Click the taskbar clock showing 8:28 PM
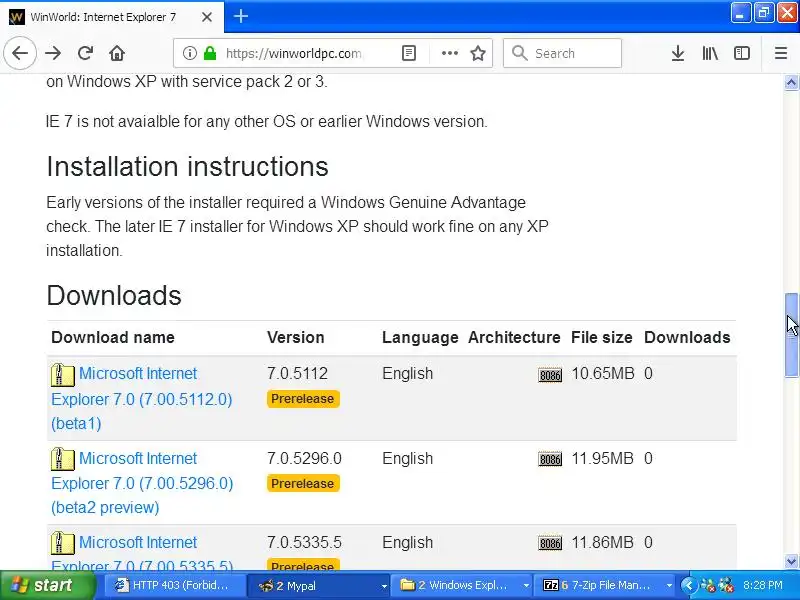Image resolution: width=800 pixels, height=600 pixels. pyautogui.click(x=762, y=586)
